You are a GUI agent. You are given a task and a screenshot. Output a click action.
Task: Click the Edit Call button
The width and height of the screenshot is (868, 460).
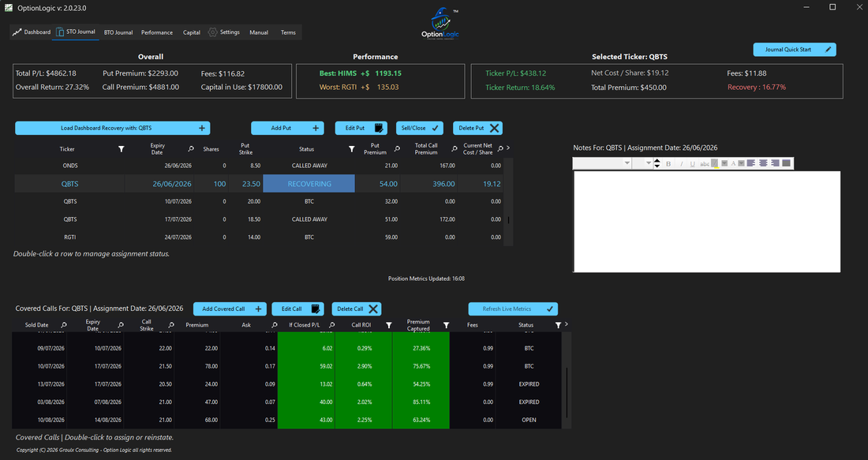tap(297, 309)
